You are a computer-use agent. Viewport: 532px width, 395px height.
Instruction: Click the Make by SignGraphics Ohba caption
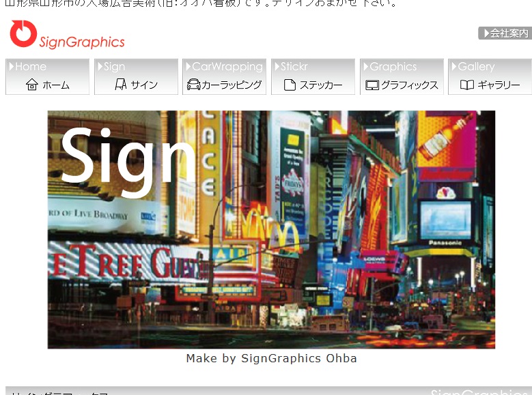(271, 358)
